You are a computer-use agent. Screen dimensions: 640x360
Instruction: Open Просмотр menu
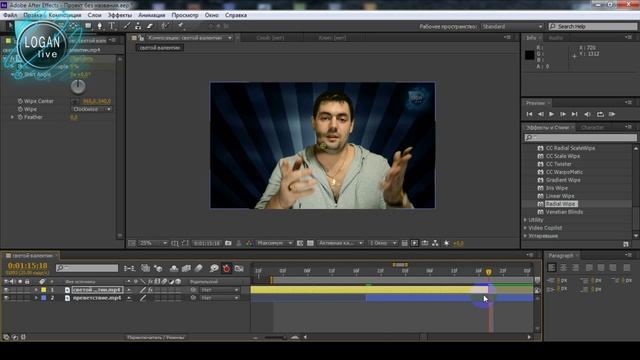(184, 15)
